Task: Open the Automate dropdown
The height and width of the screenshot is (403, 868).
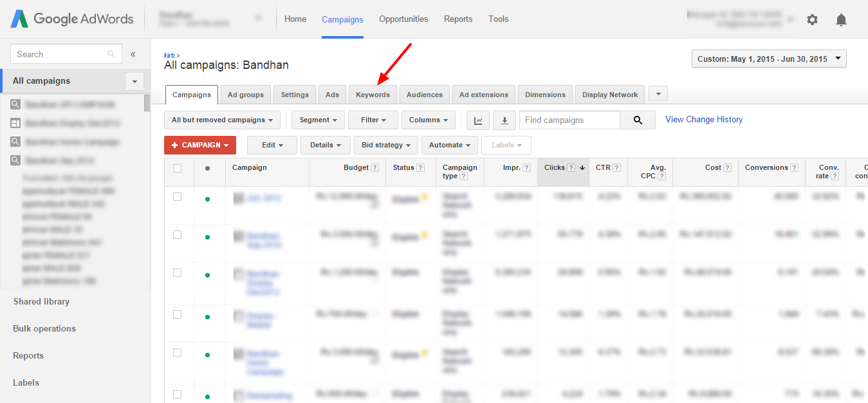Action: pyautogui.click(x=450, y=145)
